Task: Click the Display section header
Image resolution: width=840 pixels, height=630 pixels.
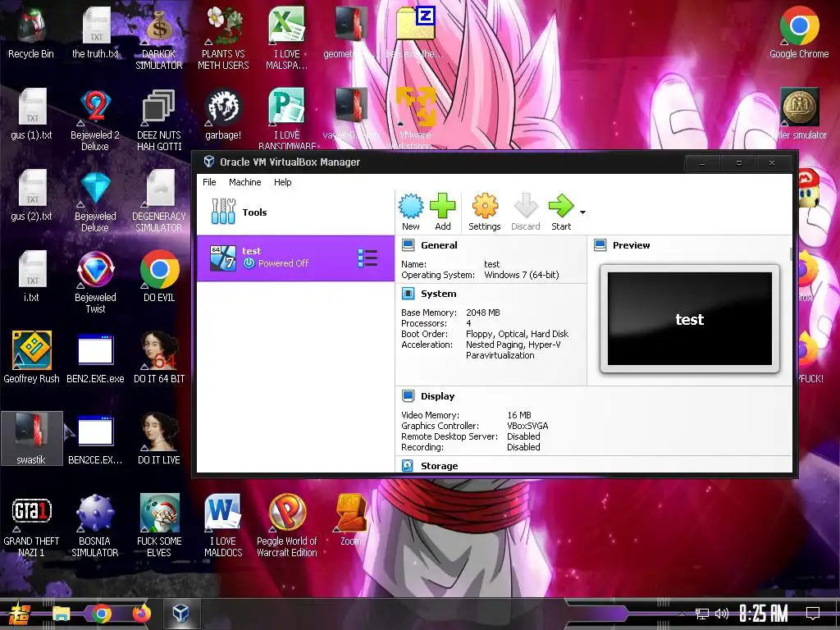Action: (437, 396)
